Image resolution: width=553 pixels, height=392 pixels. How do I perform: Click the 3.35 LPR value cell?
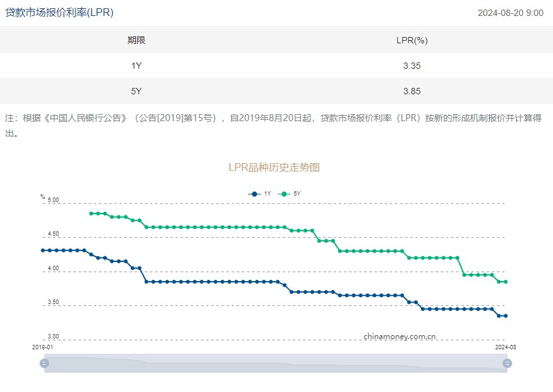(411, 66)
